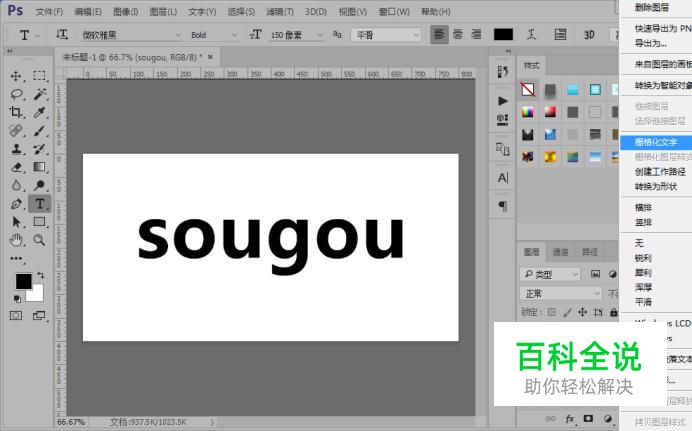The height and width of the screenshot is (431, 692).
Task: Click the 3D button in options bar
Action: tap(589, 34)
